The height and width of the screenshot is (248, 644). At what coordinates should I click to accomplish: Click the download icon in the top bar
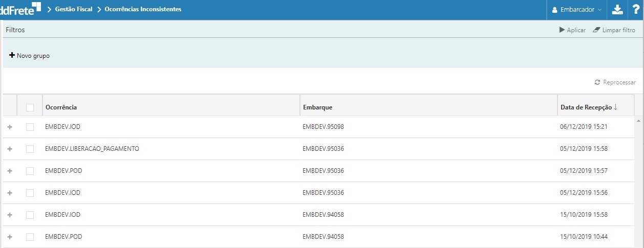pos(617,10)
